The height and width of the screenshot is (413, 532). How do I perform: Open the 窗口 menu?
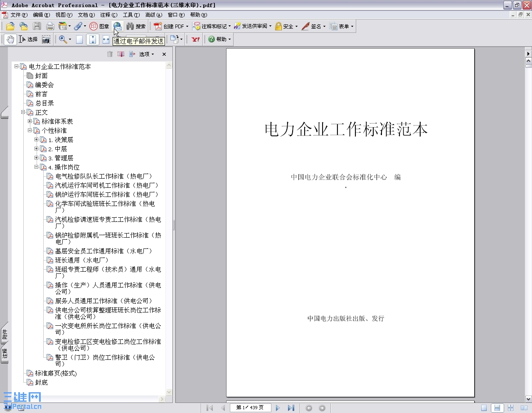[x=176, y=15]
